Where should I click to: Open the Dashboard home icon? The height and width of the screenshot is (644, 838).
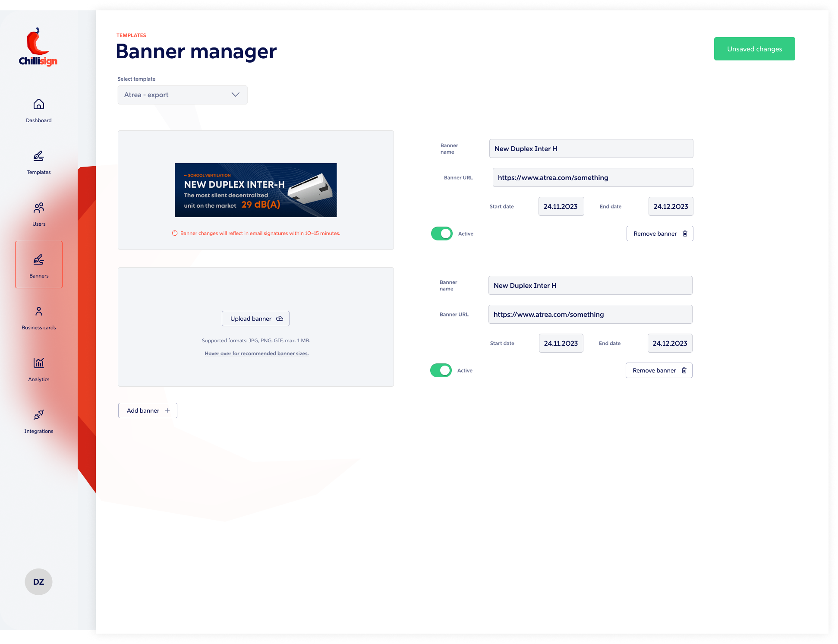(39, 104)
